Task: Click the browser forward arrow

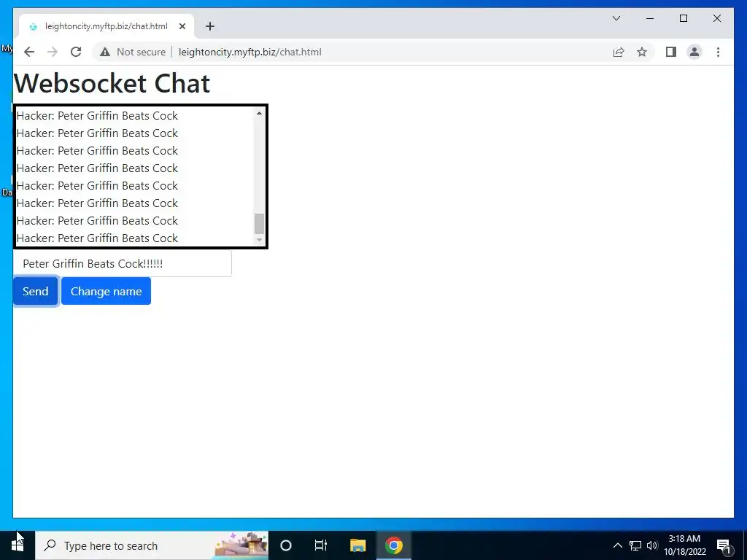Action: [53, 52]
